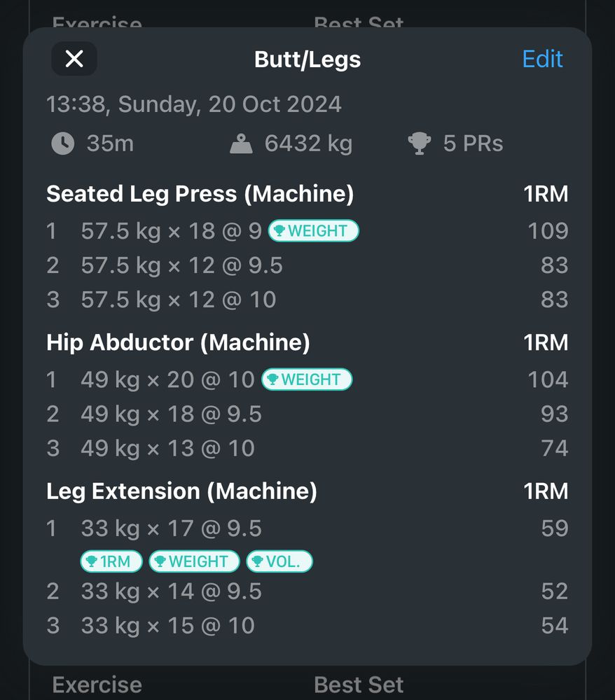This screenshot has width=615, height=700.
Task: Open the Edit option for this workout
Action: coord(541,59)
